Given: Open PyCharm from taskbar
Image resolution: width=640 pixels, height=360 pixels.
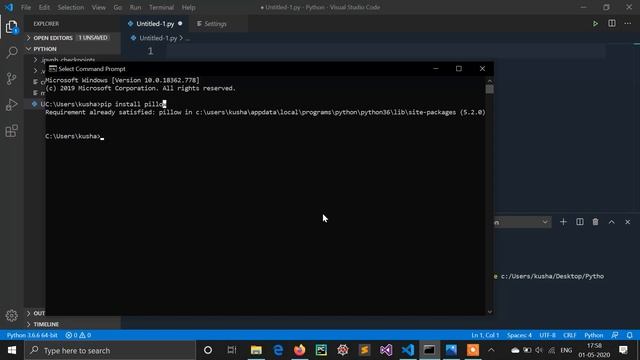Looking at the screenshot, I should [321, 350].
